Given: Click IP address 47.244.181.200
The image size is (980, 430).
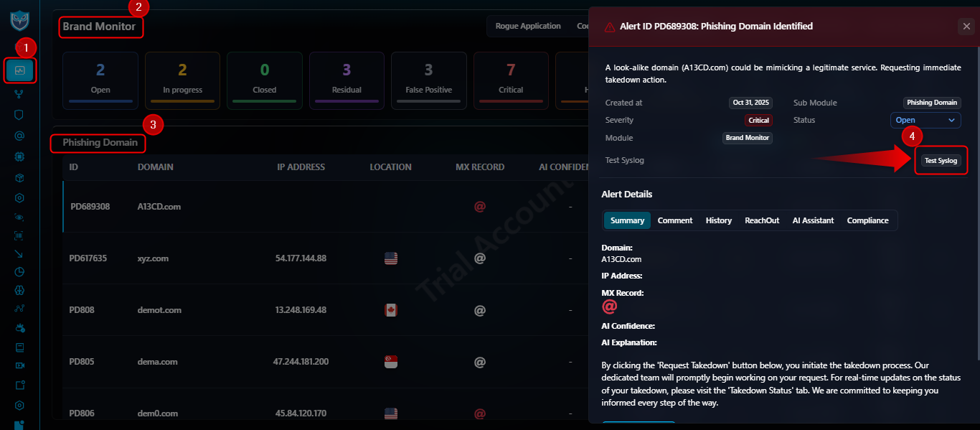Looking at the screenshot, I should [x=301, y=362].
